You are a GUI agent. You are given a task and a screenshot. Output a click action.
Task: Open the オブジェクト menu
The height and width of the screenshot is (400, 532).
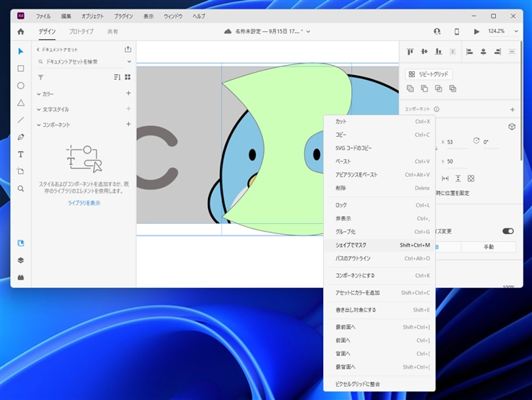point(92,16)
